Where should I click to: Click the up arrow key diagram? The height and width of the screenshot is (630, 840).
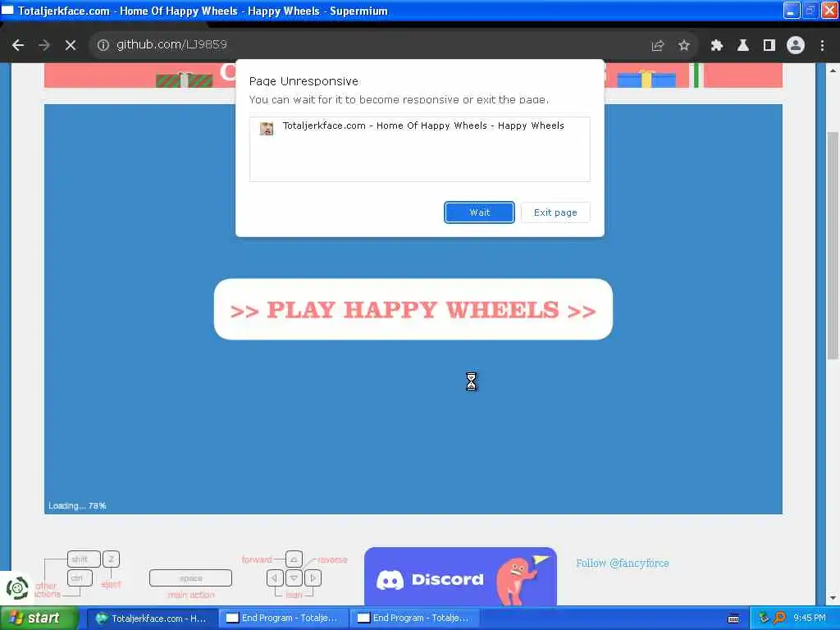tap(294, 559)
